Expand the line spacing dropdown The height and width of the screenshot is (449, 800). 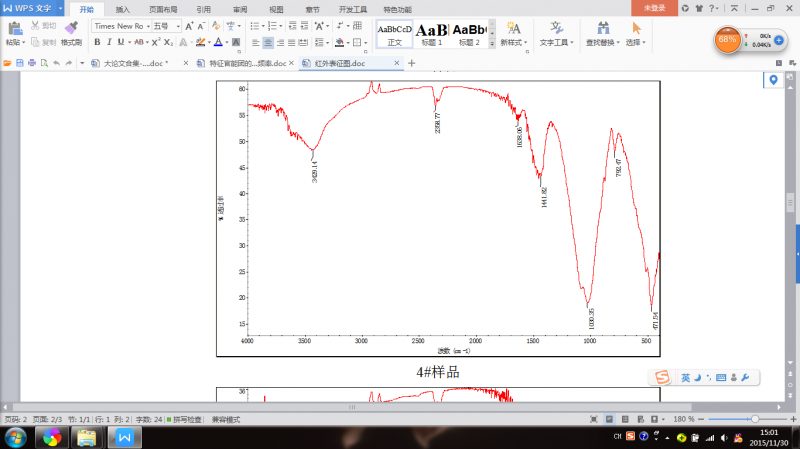pos(327,42)
